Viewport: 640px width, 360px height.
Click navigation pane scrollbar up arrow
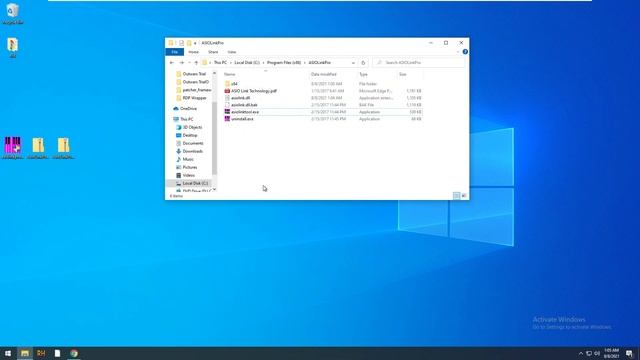[x=214, y=73]
